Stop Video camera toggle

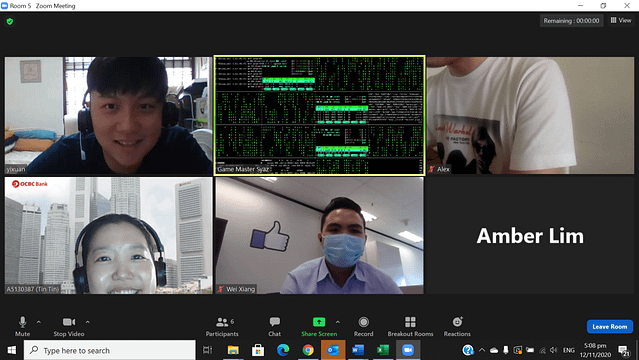pyautogui.click(x=68, y=327)
